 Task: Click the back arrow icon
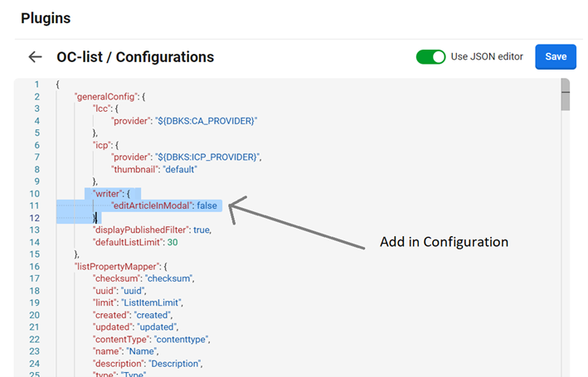(x=35, y=57)
